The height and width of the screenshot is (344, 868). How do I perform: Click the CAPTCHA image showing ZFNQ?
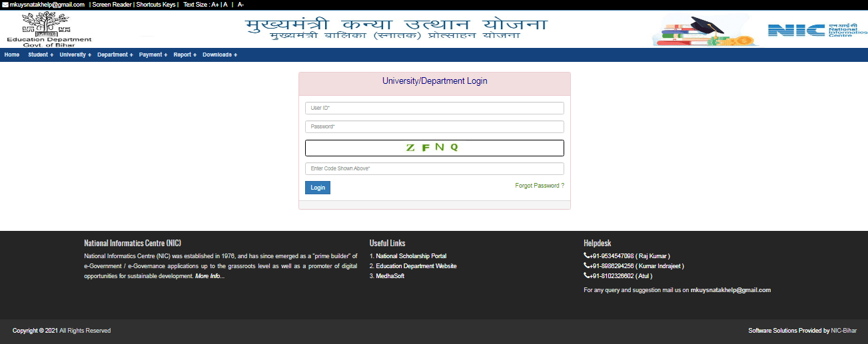(x=434, y=148)
